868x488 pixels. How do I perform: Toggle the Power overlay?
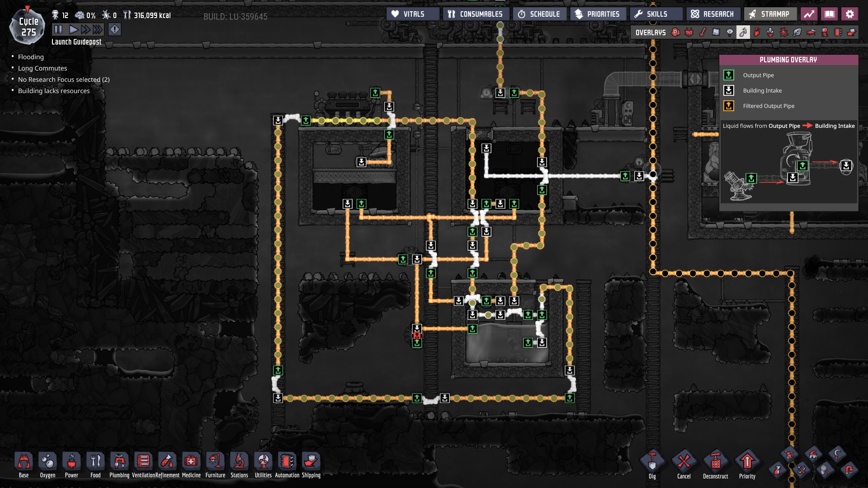[689, 32]
